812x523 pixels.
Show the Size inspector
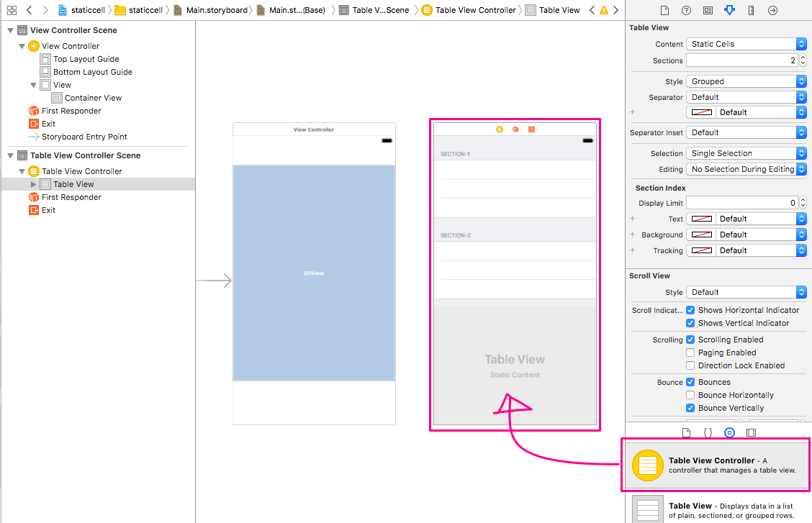click(x=751, y=10)
